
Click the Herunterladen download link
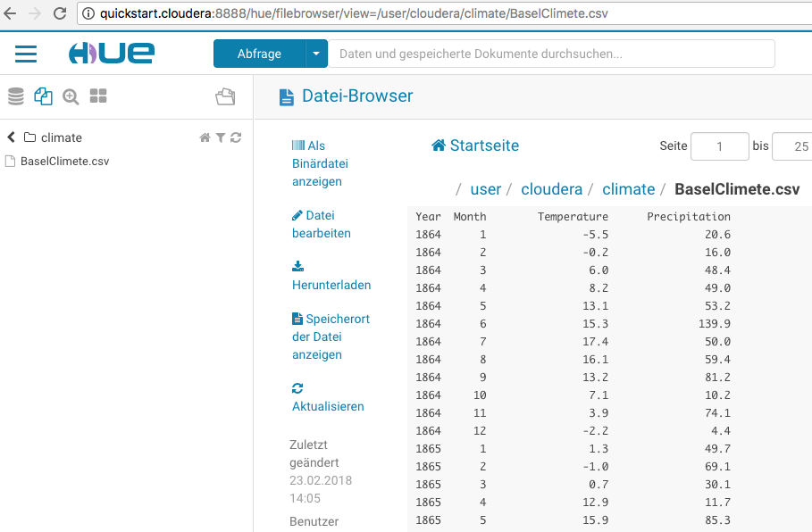331,285
